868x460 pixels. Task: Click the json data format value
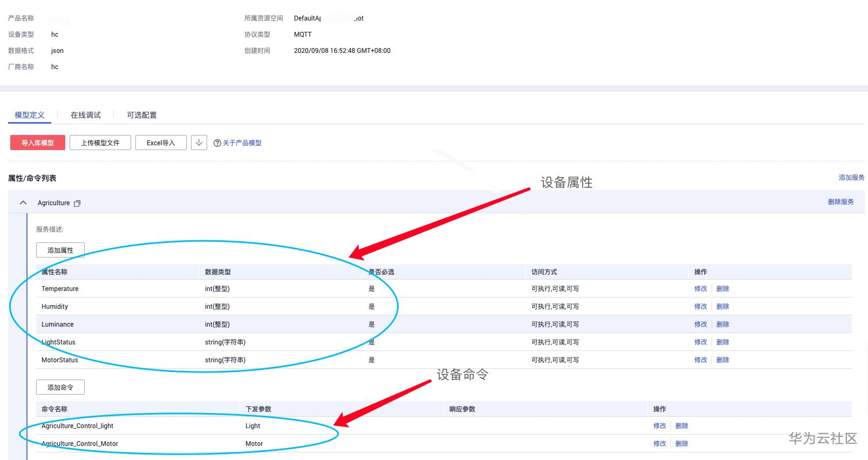coord(57,51)
